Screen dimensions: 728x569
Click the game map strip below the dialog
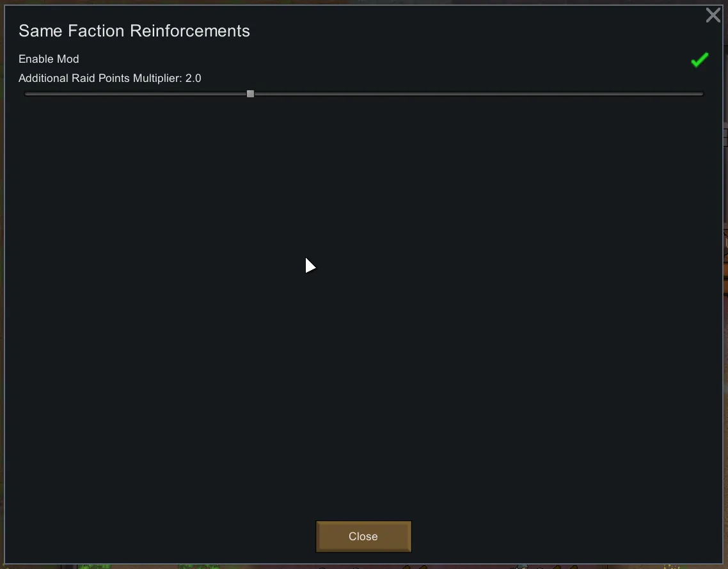click(363, 566)
